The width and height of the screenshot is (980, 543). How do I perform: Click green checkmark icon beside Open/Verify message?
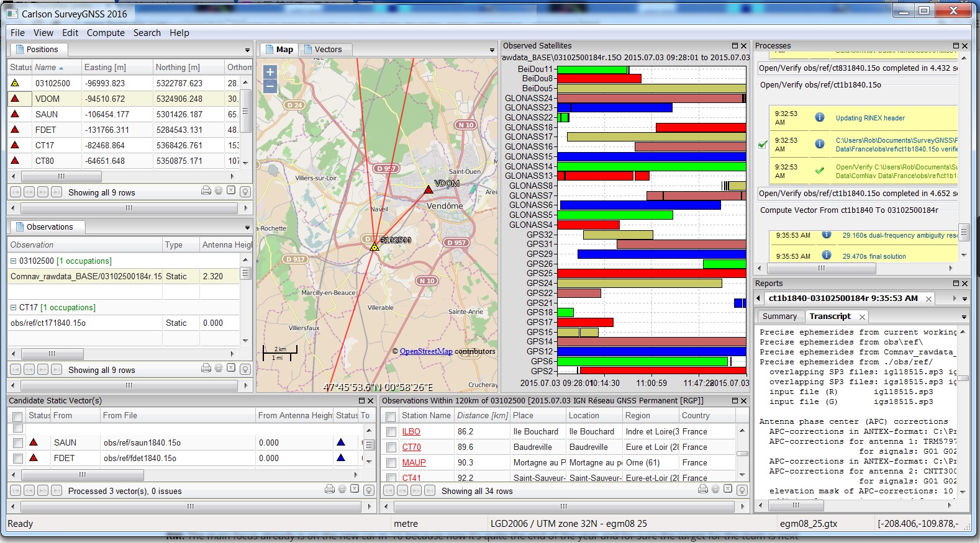pos(820,170)
